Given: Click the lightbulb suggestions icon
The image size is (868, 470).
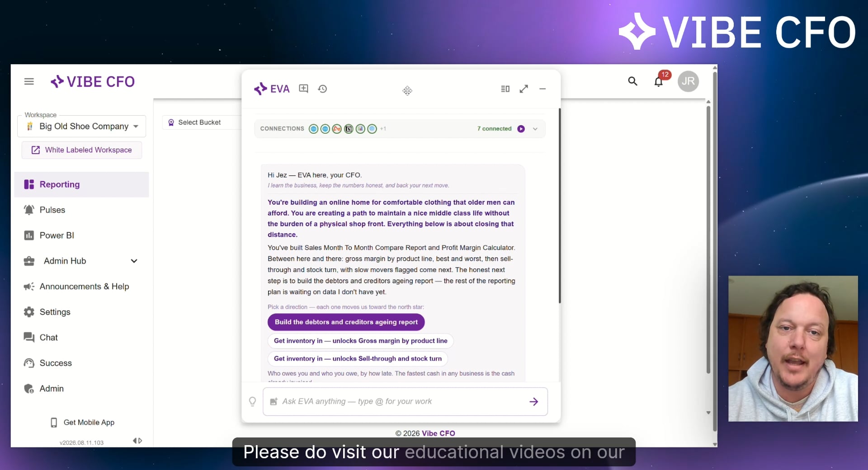Looking at the screenshot, I should click(x=253, y=401).
